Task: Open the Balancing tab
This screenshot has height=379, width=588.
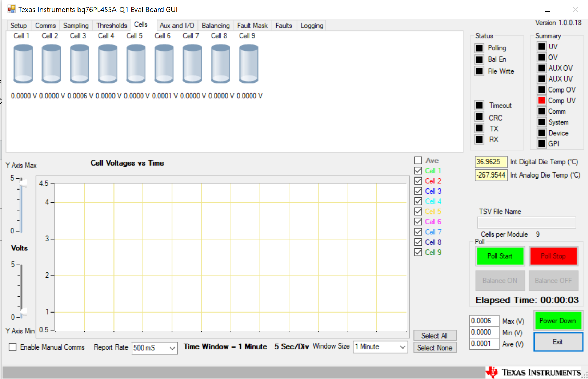Action: [x=216, y=26]
